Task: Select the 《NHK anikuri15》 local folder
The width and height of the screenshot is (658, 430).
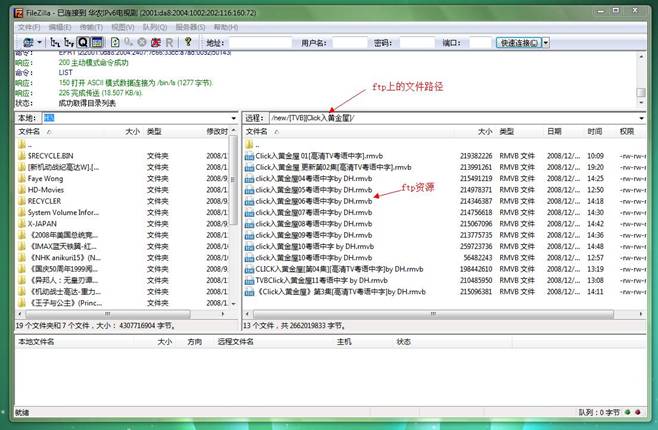Action: click(64, 258)
